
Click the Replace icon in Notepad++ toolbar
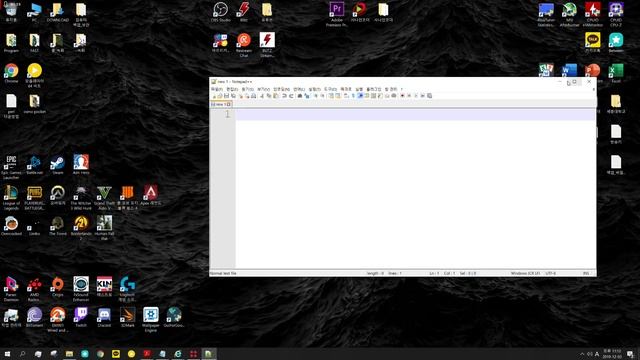[307, 96]
